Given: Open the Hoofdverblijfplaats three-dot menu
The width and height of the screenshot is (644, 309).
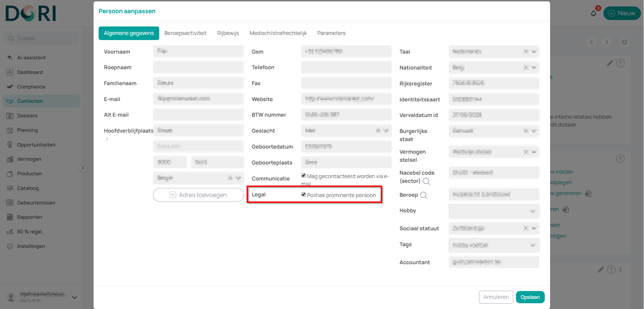Looking at the screenshot, I should point(107,139).
